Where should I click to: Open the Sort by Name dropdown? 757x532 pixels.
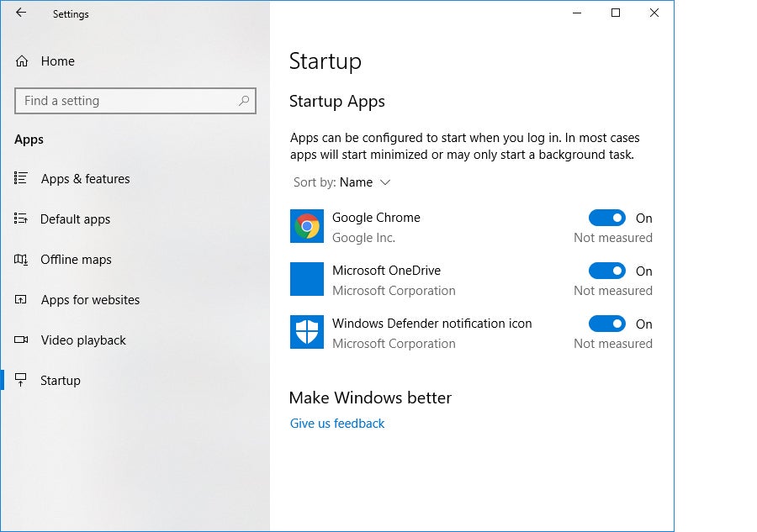tap(341, 182)
